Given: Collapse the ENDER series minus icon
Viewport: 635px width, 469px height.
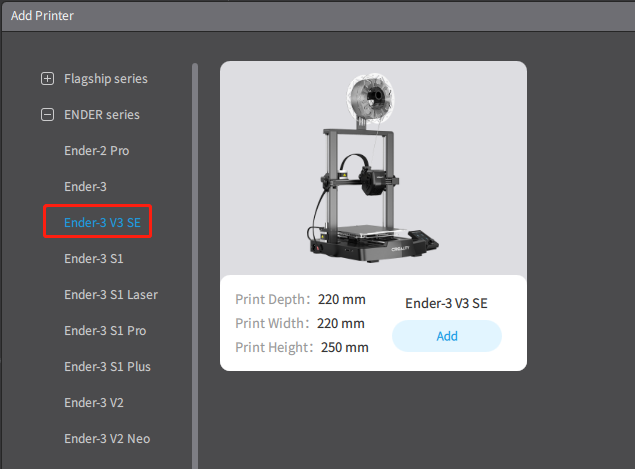Looking at the screenshot, I should click(47, 115).
